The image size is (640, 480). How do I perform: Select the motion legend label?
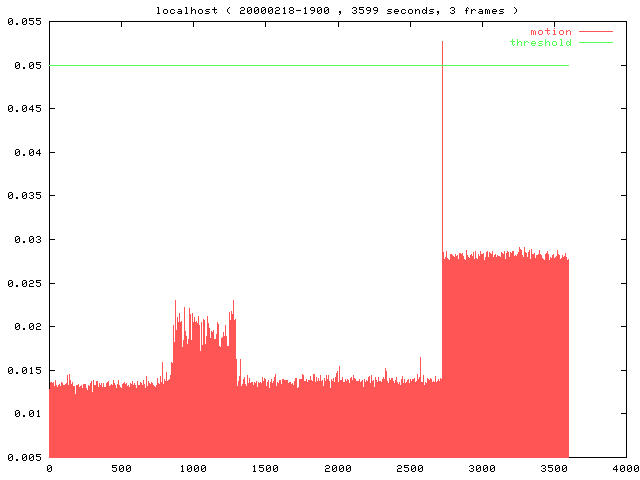tap(551, 32)
